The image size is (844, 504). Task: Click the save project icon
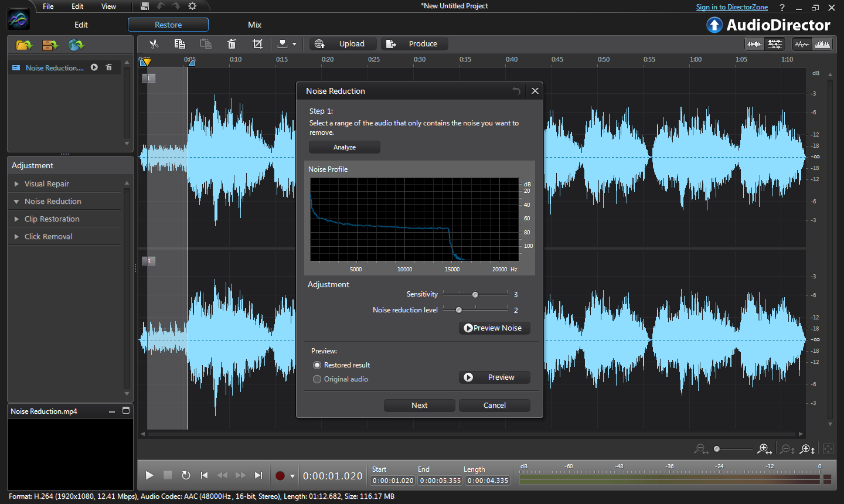click(145, 6)
